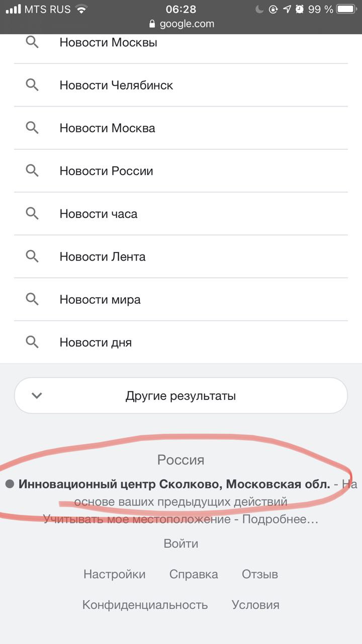Select the Новости мира suggestion
Viewport: 362px width, 644px height.
181,299
